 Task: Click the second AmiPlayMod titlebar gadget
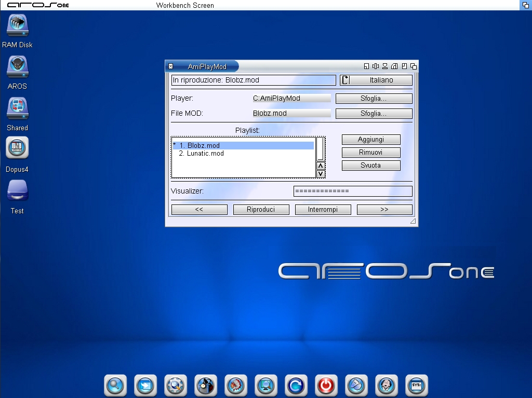376,66
